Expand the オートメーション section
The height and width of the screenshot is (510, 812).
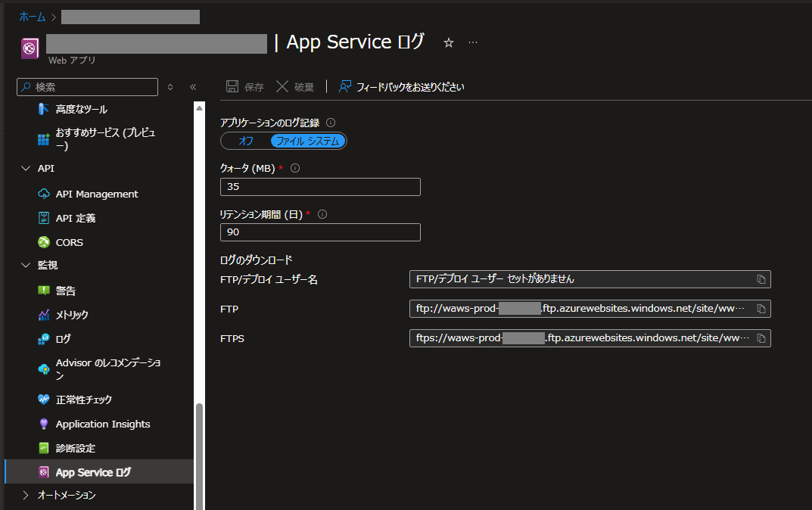click(26, 496)
